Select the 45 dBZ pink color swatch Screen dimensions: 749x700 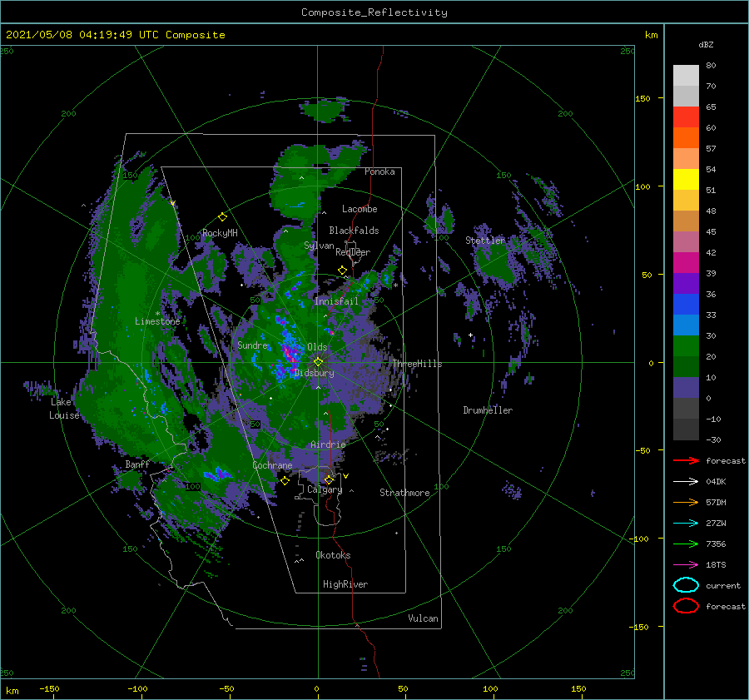[x=686, y=241]
